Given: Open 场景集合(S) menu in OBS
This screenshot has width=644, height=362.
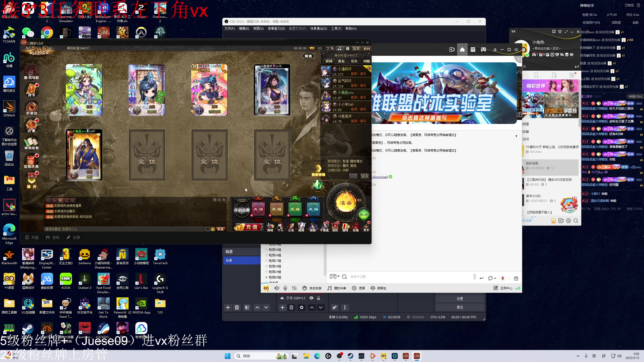Looking at the screenshot, I should coord(318,28).
